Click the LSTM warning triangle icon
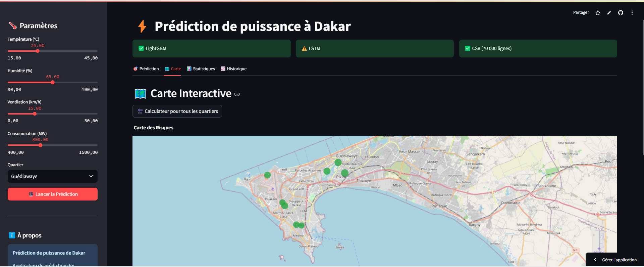 (304, 49)
